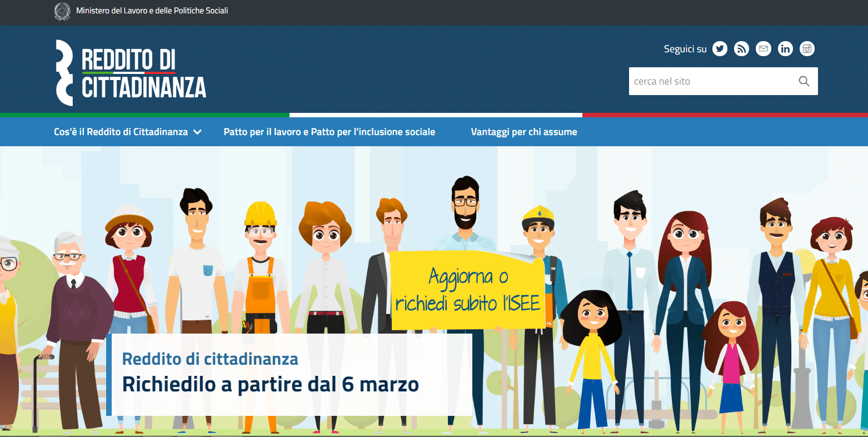Image resolution: width=868 pixels, height=437 pixels.
Task: Click the Italian Republic emblem icon
Action: click(x=62, y=11)
